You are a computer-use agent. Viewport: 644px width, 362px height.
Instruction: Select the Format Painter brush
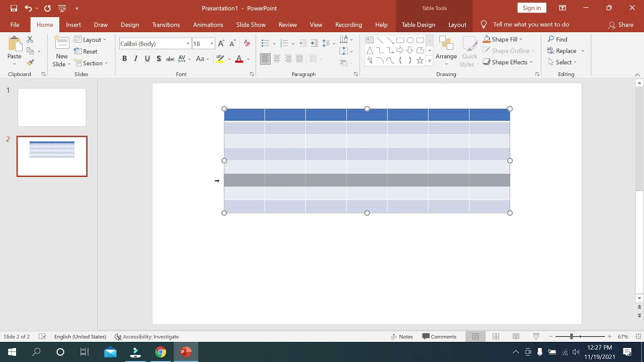[30, 63]
